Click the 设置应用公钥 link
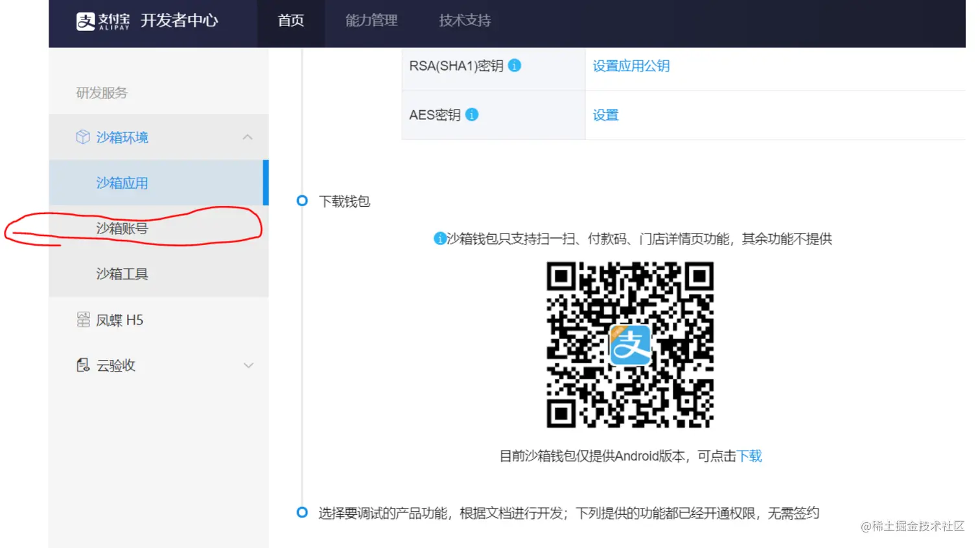980x548 pixels. [x=631, y=66]
